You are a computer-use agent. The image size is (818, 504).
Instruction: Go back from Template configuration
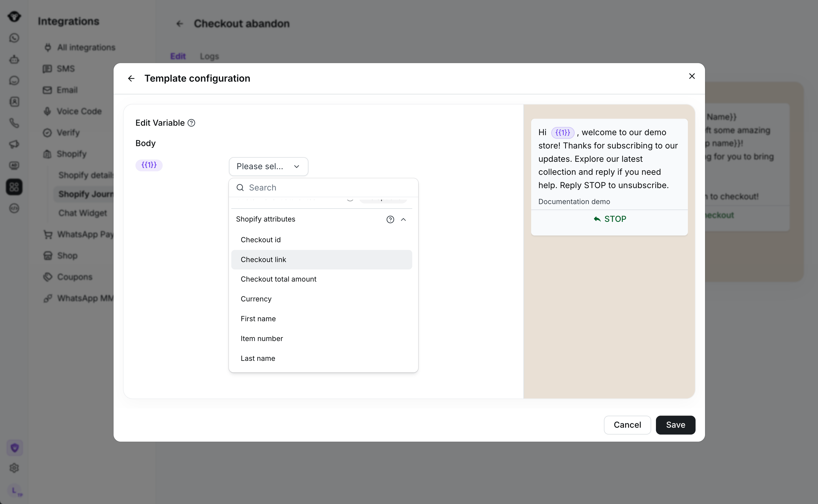131,78
